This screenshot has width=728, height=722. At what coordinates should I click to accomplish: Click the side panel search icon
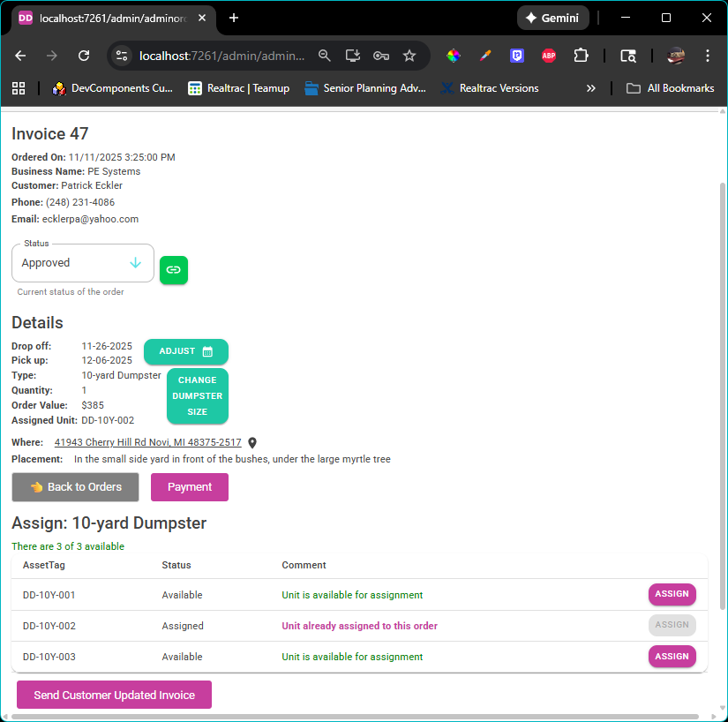pyautogui.click(x=627, y=56)
